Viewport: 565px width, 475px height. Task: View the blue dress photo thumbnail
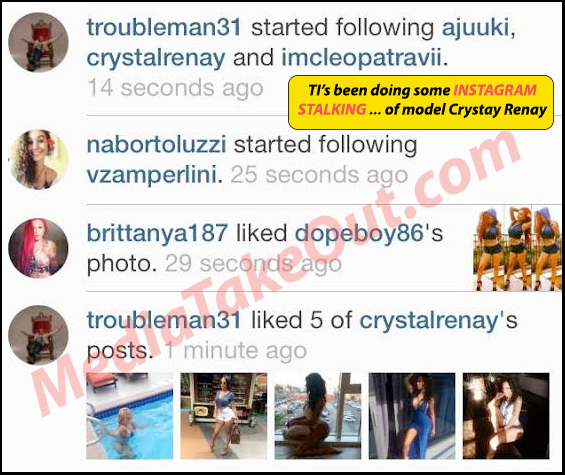412,416
